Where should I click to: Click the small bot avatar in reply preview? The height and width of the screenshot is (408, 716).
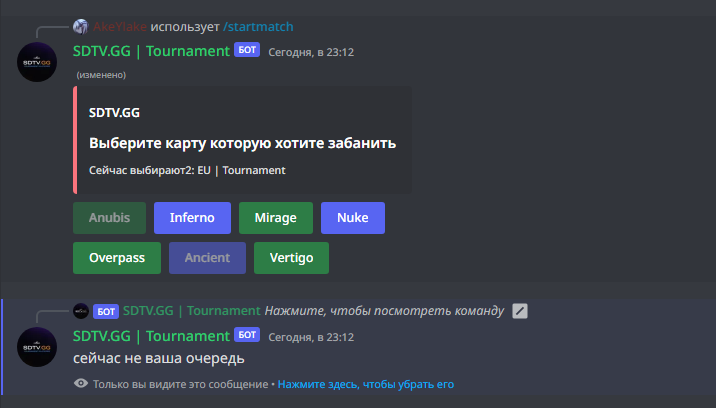pos(81,311)
